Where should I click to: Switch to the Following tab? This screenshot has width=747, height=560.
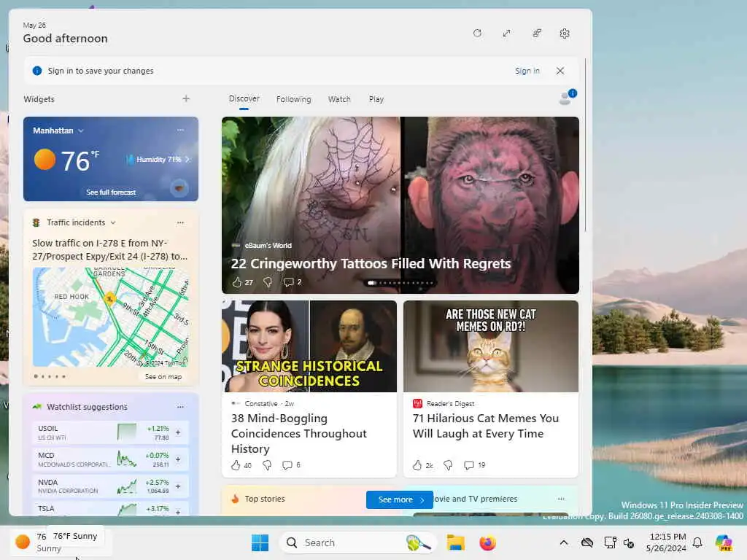tap(293, 99)
